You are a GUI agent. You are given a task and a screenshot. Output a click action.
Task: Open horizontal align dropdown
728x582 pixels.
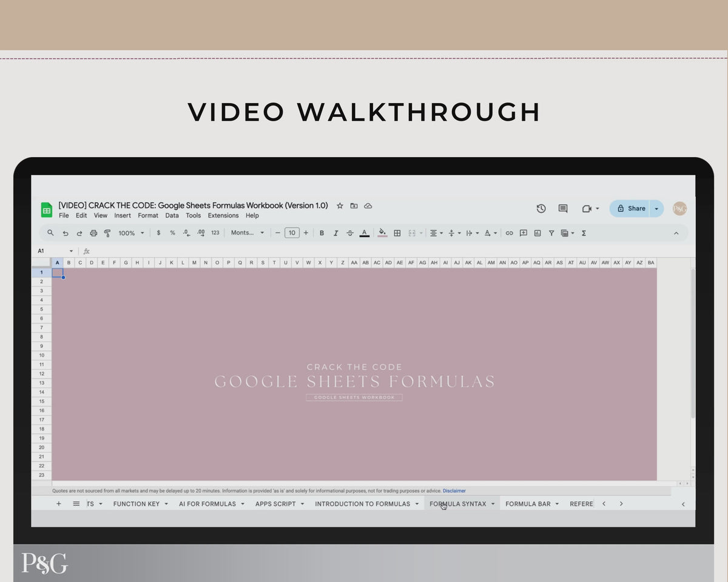(x=436, y=233)
